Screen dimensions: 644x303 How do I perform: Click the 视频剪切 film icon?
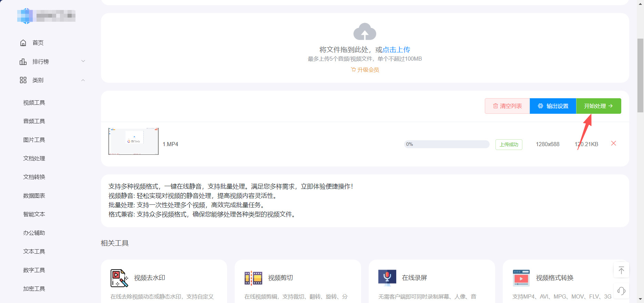click(253, 278)
